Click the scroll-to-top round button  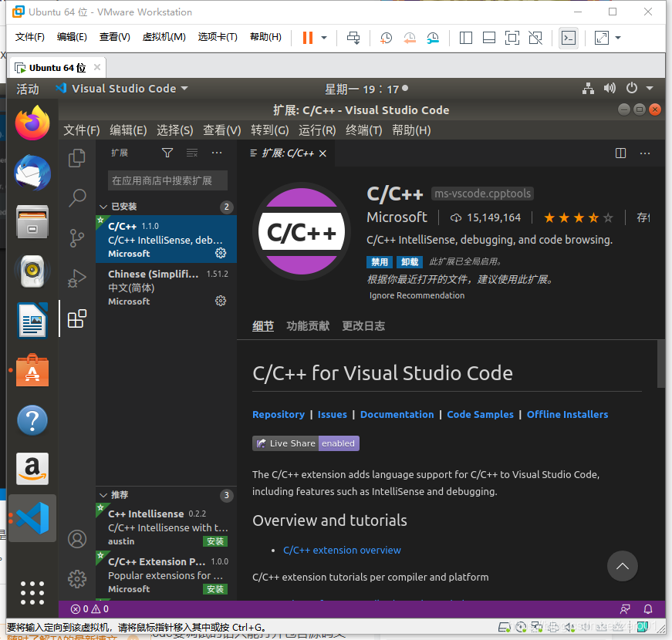click(x=623, y=566)
